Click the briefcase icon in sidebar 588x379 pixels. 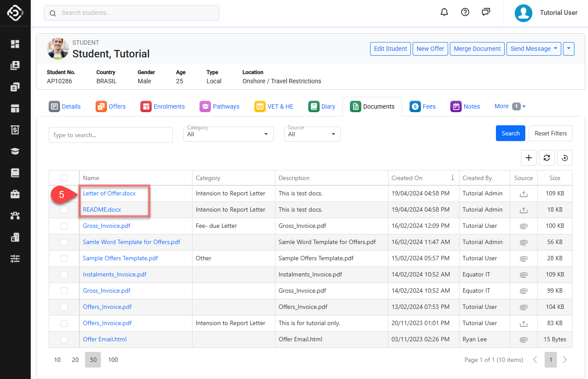[15, 194]
